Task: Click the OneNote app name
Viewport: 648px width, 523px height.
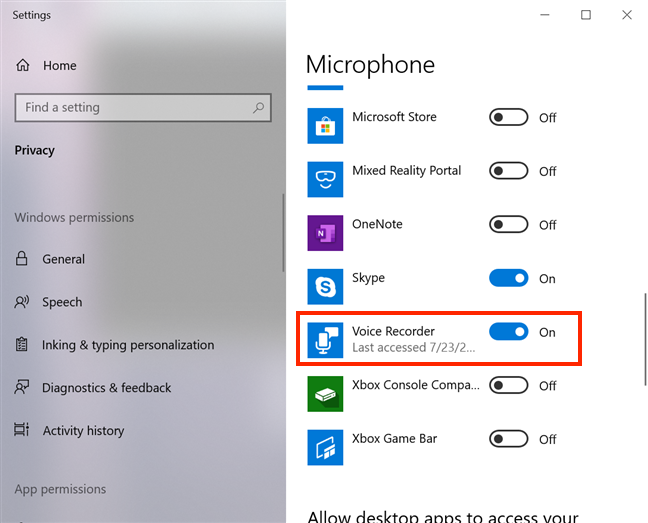Action: (377, 224)
